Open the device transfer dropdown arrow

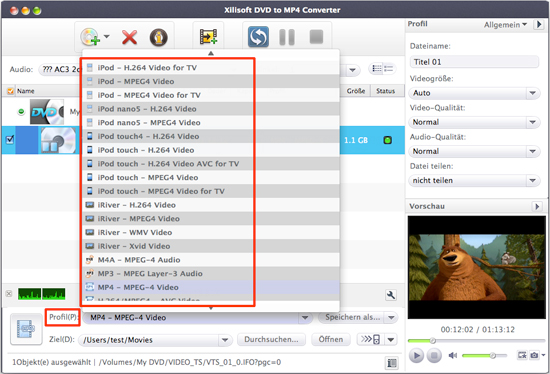click(391, 340)
